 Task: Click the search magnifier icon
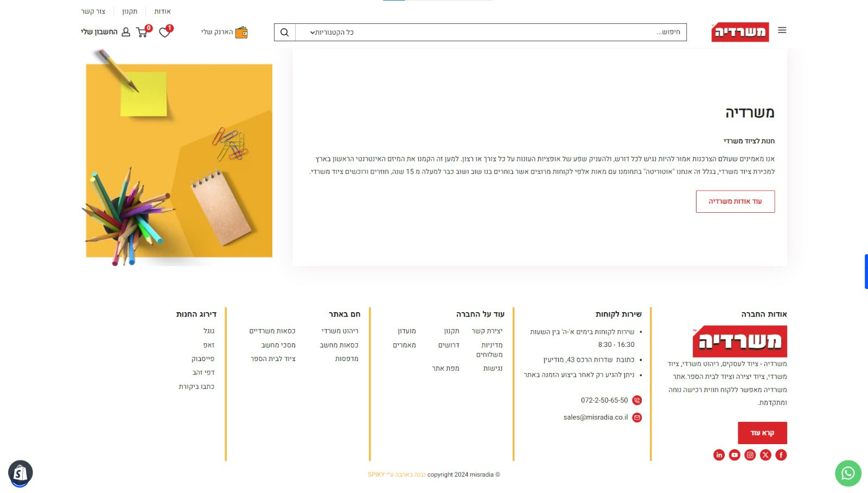coord(284,33)
